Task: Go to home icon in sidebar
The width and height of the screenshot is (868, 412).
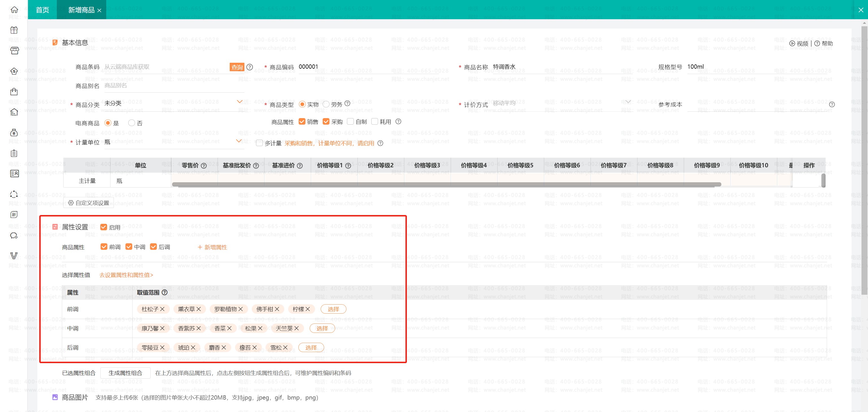Action: click(x=14, y=9)
